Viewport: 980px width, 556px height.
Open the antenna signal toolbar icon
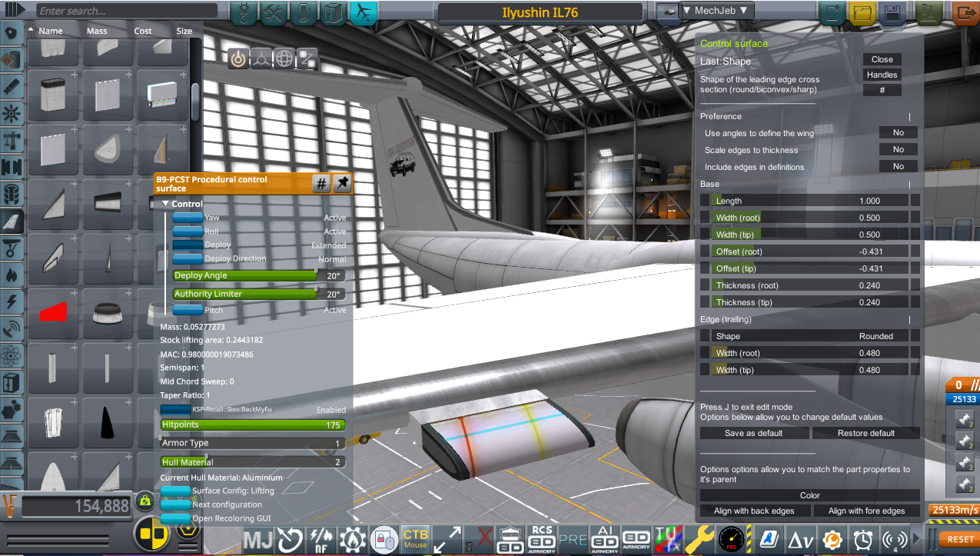click(x=894, y=539)
